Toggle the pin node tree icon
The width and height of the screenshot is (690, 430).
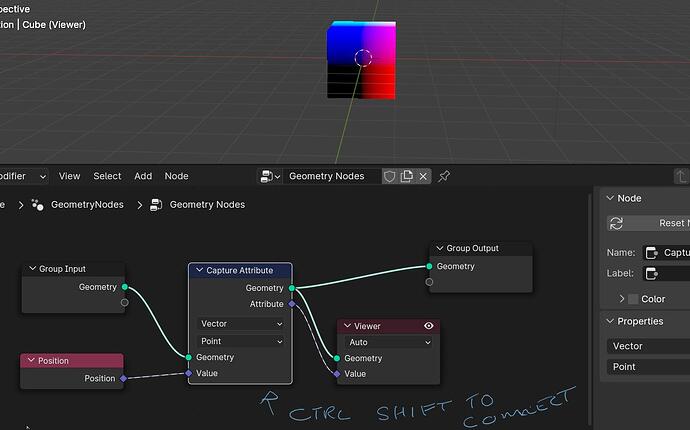(444, 176)
